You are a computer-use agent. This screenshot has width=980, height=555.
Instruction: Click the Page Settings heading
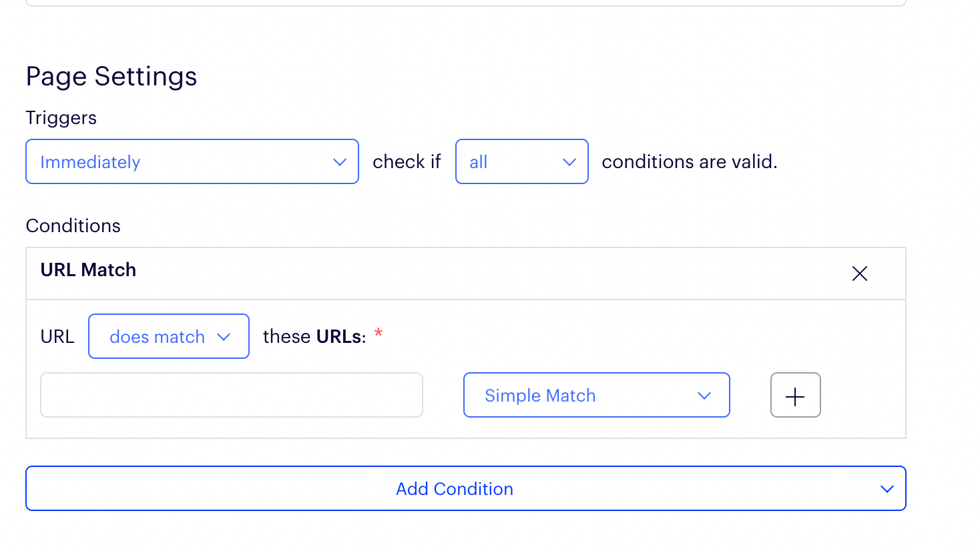111,77
